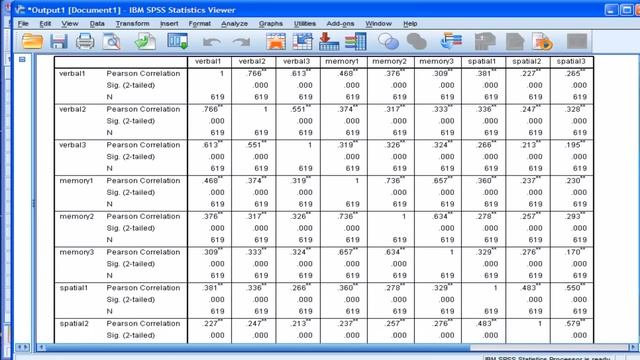Click the Redo arrow icon

[x=241, y=42]
